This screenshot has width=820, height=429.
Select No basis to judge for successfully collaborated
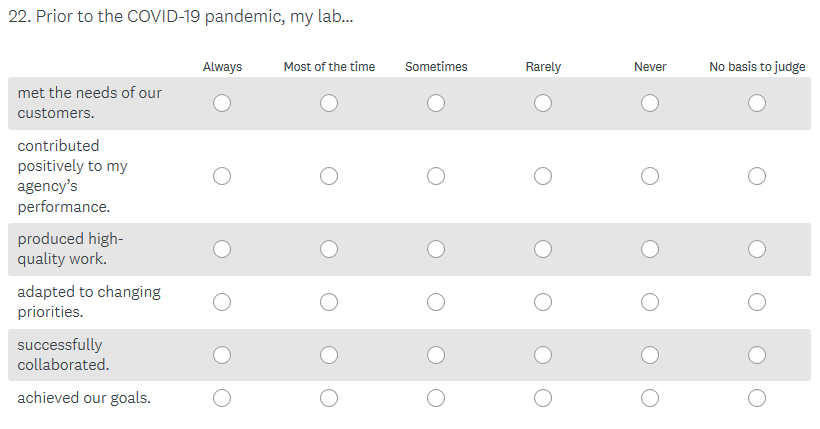[757, 355]
